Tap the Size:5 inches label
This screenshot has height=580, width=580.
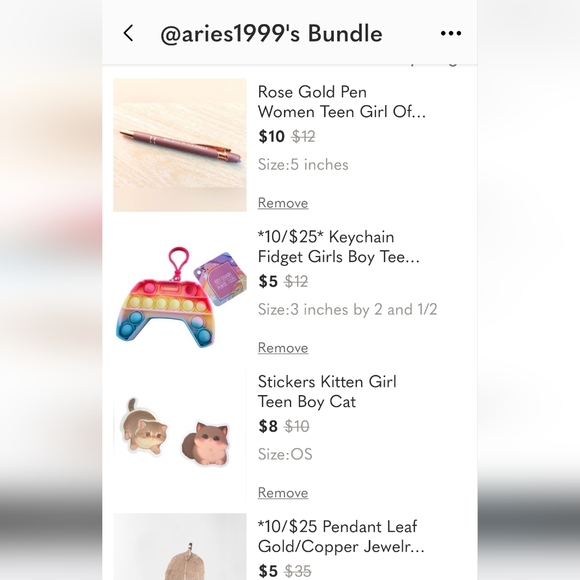tap(303, 165)
